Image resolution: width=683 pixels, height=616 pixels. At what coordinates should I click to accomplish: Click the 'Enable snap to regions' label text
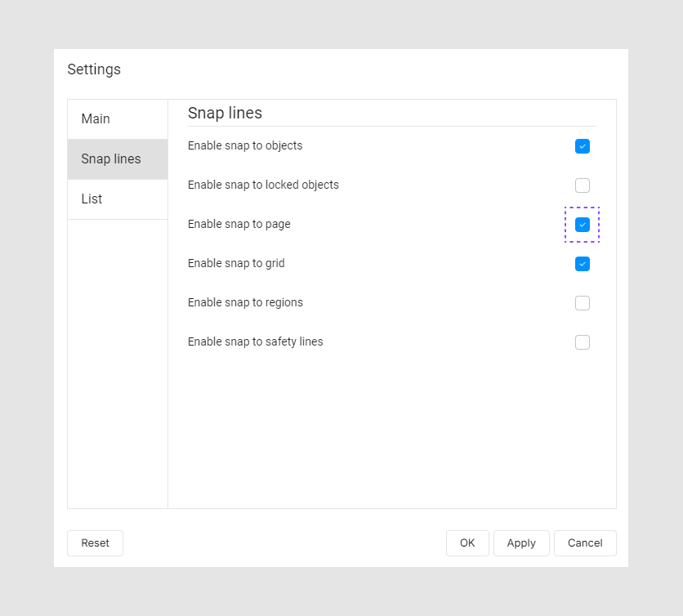245,303
